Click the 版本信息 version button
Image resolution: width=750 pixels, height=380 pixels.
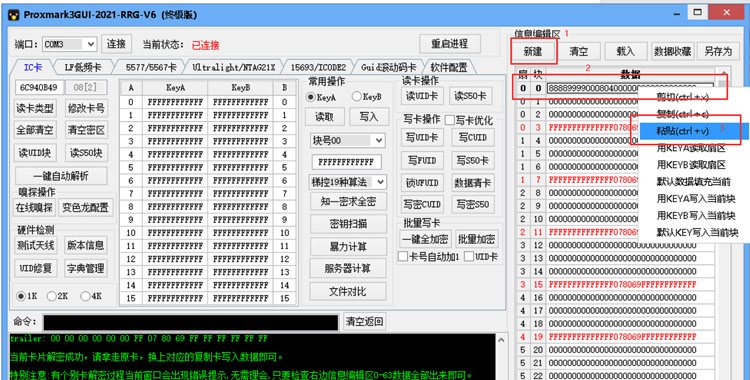click(86, 245)
